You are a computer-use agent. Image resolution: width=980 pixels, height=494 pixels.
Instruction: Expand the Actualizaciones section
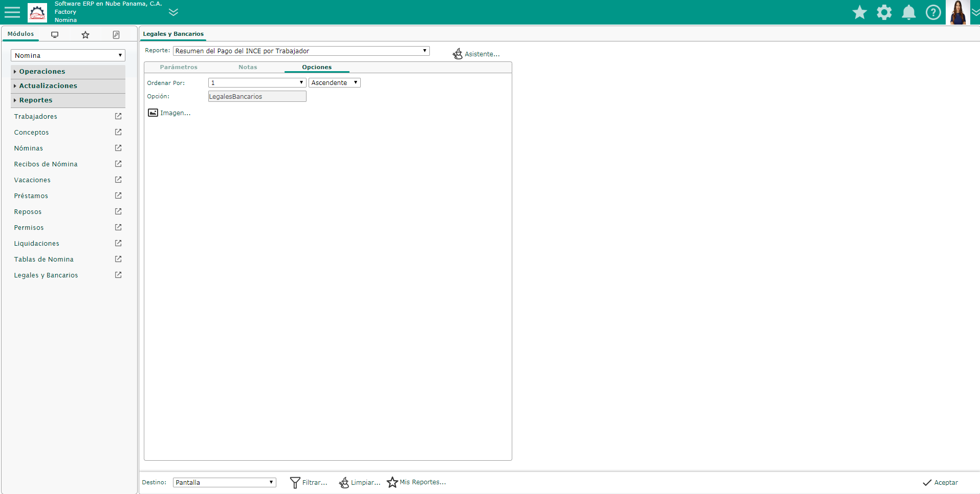pyautogui.click(x=68, y=86)
